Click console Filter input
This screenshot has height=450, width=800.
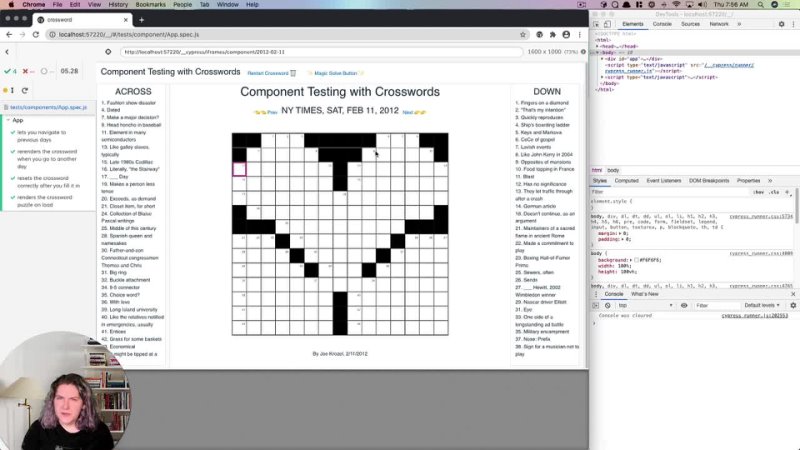click(717, 306)
